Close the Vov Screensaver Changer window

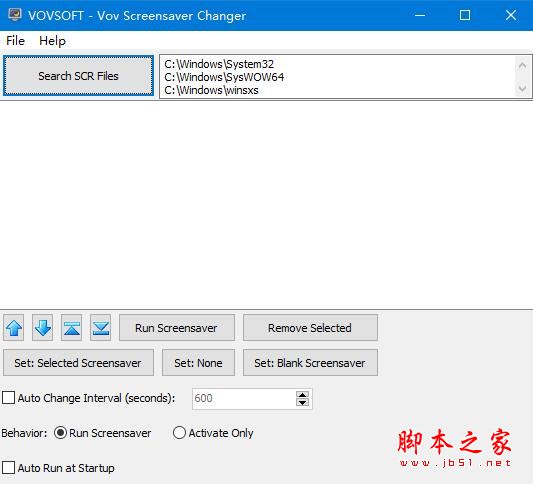511,15
